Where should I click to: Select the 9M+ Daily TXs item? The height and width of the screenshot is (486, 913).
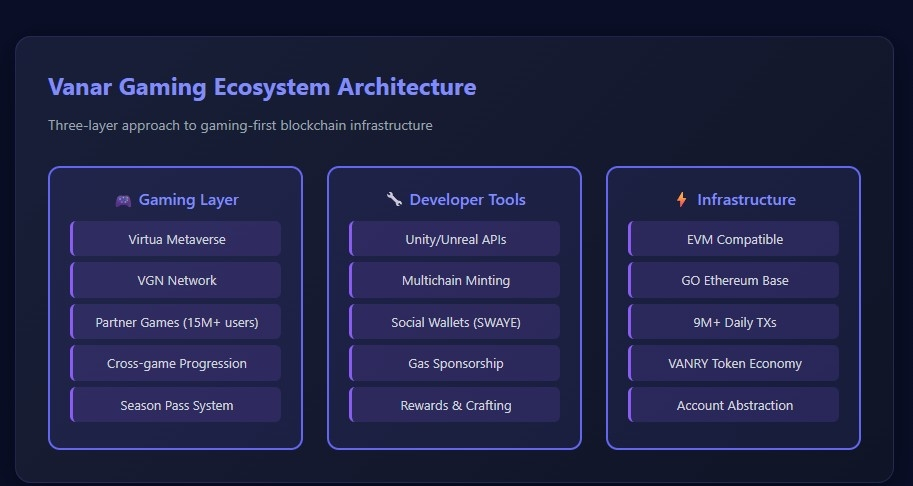point(733,322)
